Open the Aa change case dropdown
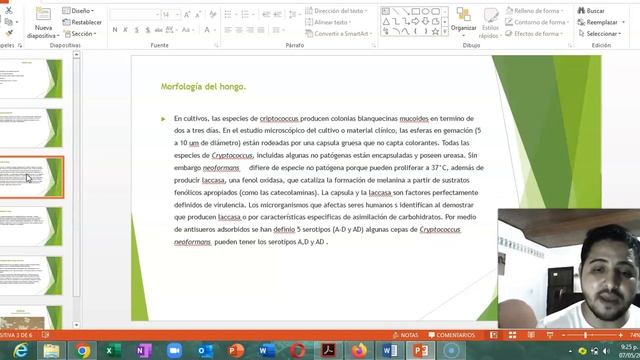This screenshot has width=640, height=360. (187, 30)
